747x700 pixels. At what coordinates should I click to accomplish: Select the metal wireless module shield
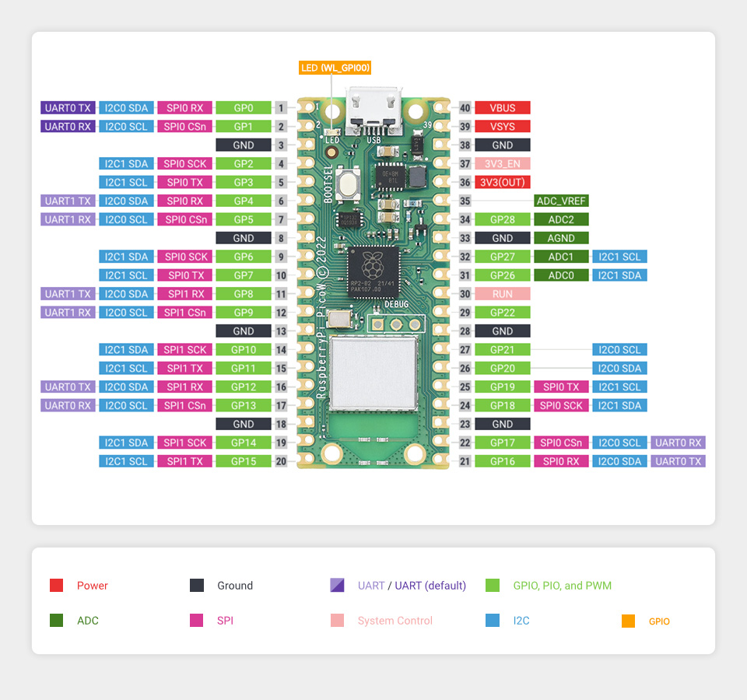372,373
